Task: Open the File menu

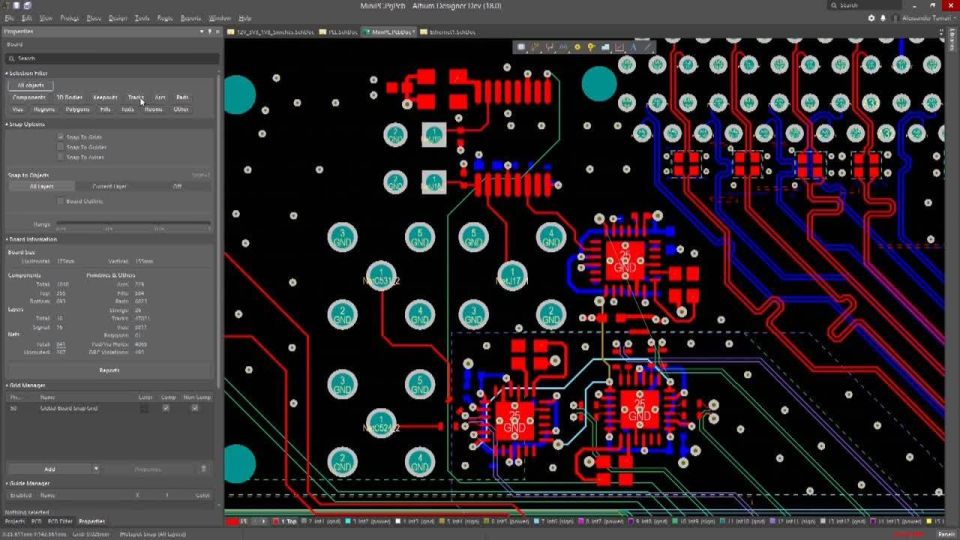Action: click(x=9, y=18)
